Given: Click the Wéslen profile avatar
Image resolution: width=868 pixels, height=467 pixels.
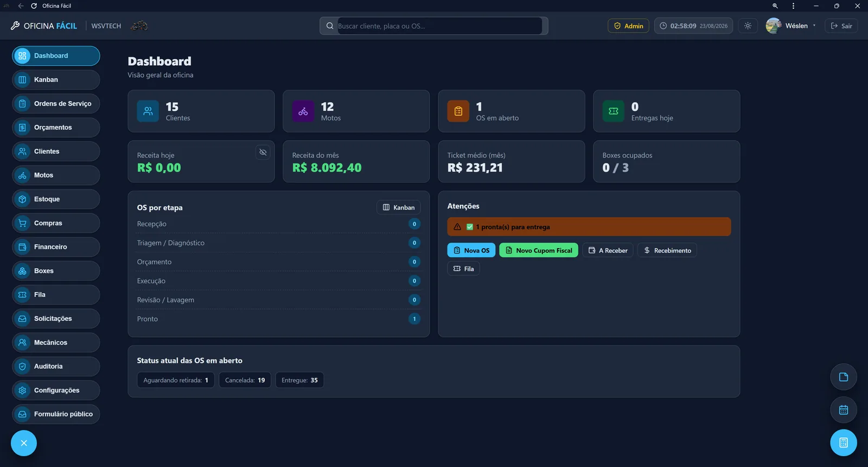Looking at the screenshot, I should pos(774,26).
